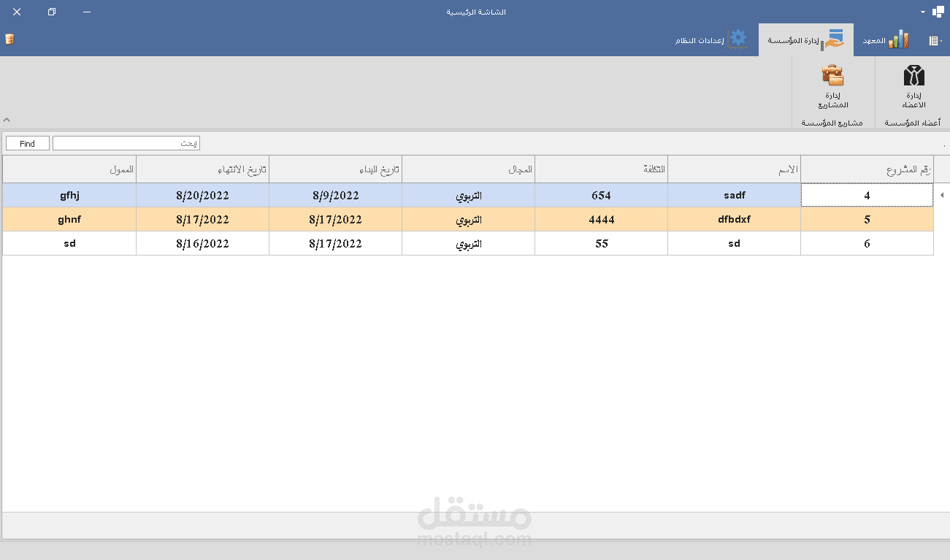Sort by الاسم column header
950x560 pixels.
tap(735, 169)
